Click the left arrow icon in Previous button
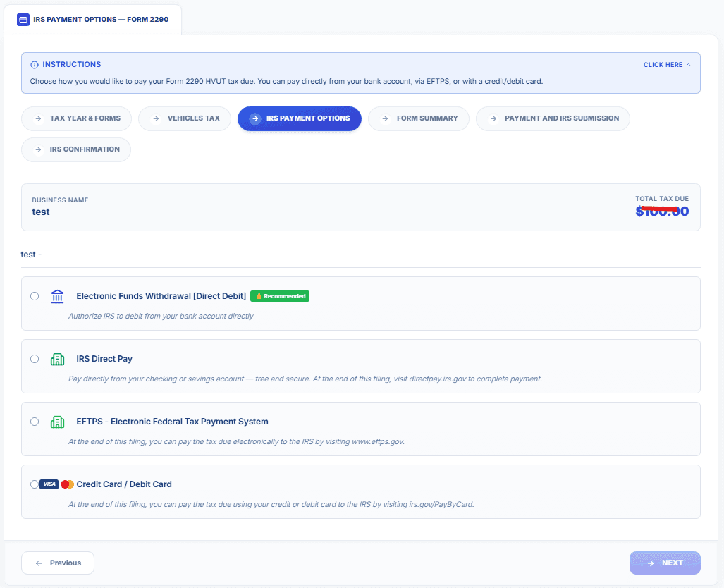This screenshot has height=588, width=724. pyautogui.click(x=39, y=563)
